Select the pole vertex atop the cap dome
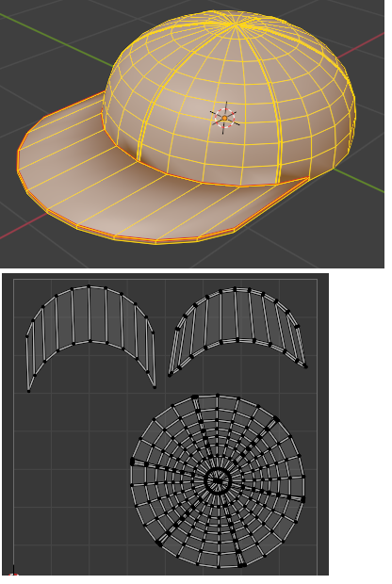This screenshot has height=584, width=392. (237, 24)
